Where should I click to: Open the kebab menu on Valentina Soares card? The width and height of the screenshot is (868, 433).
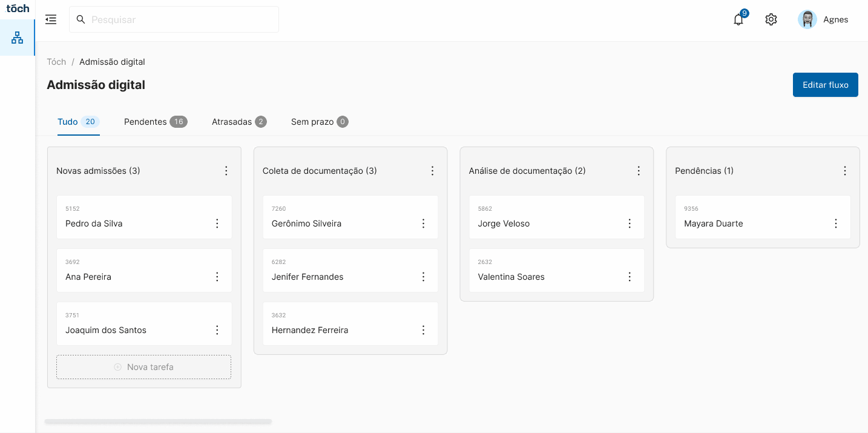pos(630,277)
